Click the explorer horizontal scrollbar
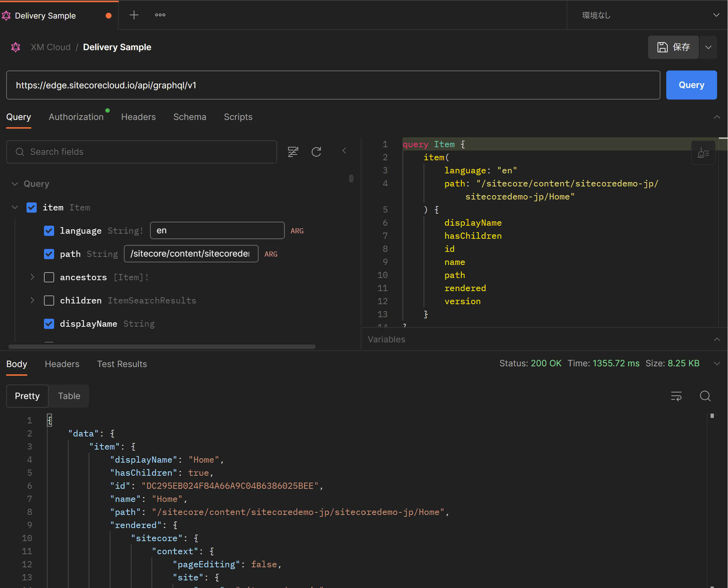Image resolution: width=728 pixels, height=588 pixels. click(x=162, y=347)
